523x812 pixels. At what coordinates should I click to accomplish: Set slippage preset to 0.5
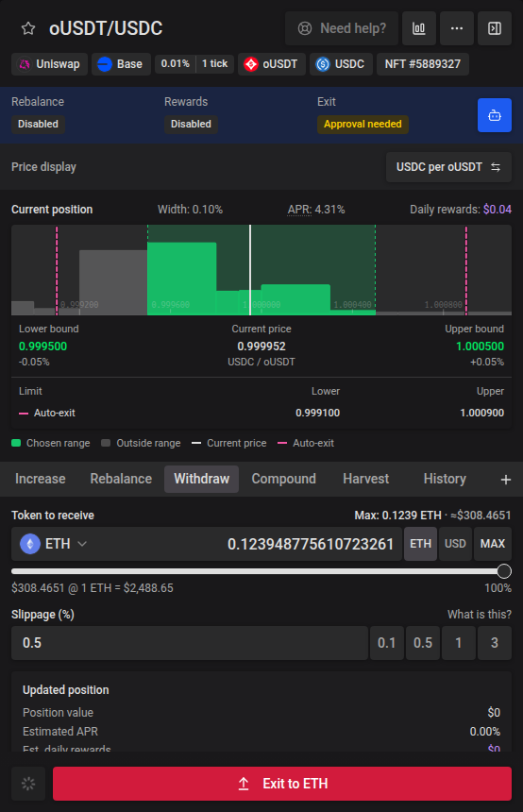coord(423,643)
